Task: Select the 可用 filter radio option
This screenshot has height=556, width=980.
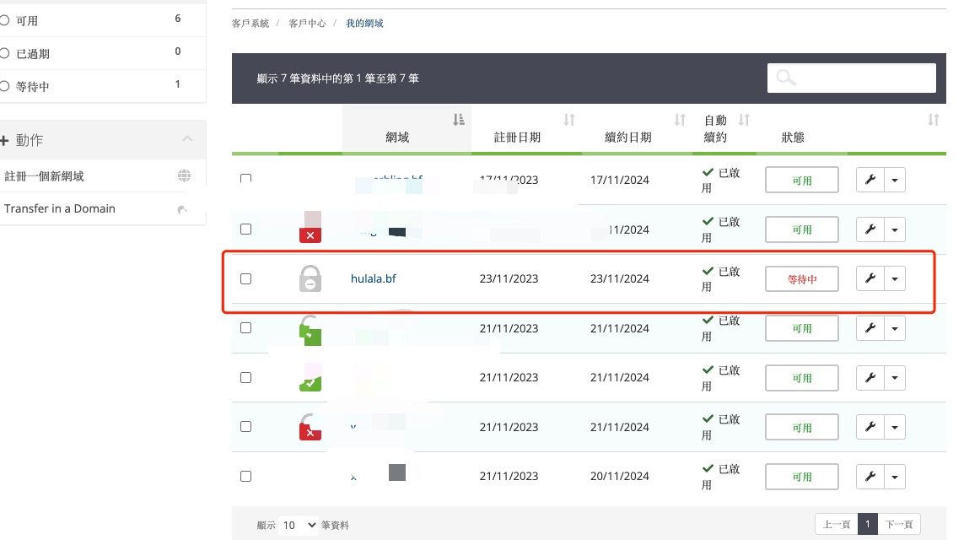Action: (x=4, y=20)
